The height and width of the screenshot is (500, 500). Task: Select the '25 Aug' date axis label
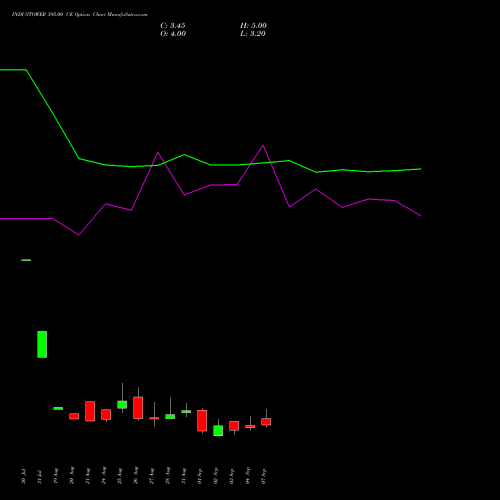click(x=120, y=476)
